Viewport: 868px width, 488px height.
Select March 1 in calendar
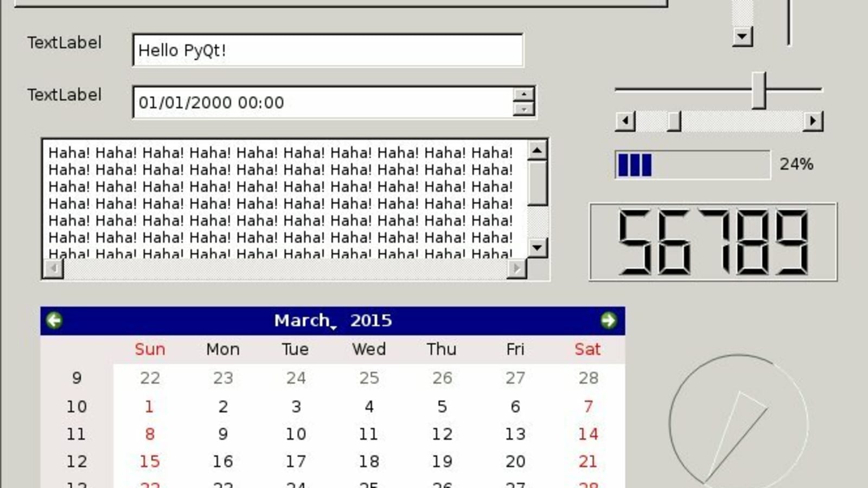[x=150, y=406]
